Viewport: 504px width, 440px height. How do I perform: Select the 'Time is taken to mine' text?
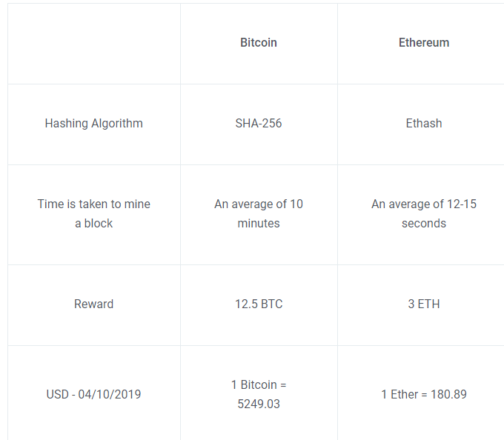pos(93,204)
